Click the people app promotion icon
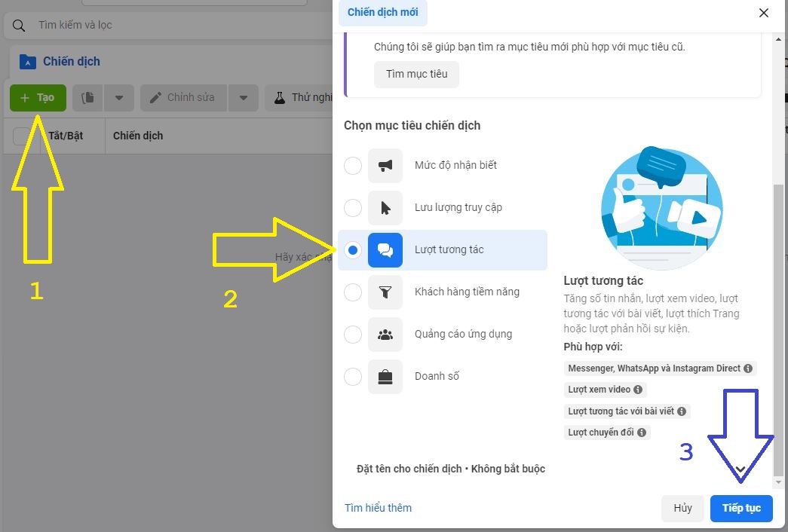This screenshot has height=532, width=788. coord(385,335)
